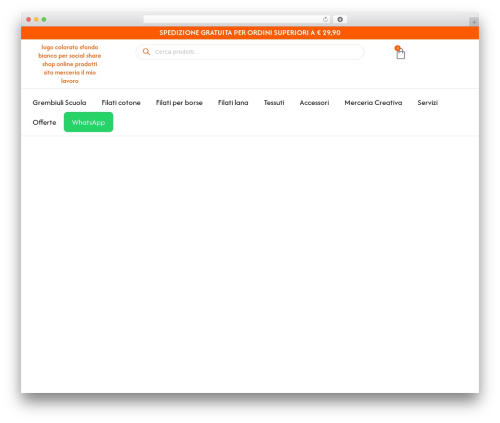Click the red close window dot
500x423 pixels.
pyautogui.click(x=29, y=20)
